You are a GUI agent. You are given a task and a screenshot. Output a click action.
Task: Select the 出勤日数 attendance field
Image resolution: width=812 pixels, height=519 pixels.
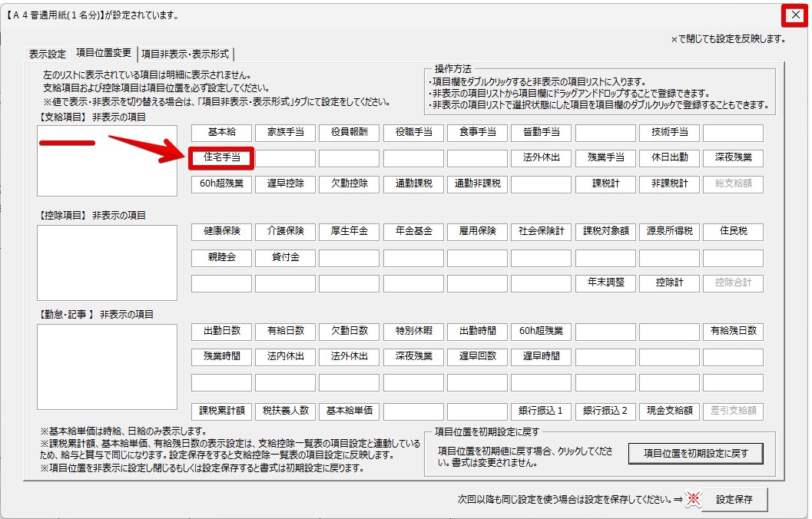tap(221, 331)
